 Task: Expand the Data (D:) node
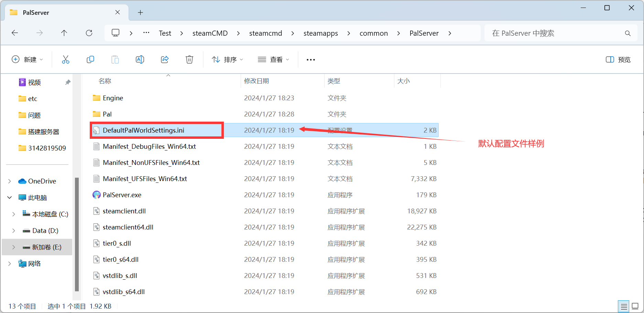point(14,231)
